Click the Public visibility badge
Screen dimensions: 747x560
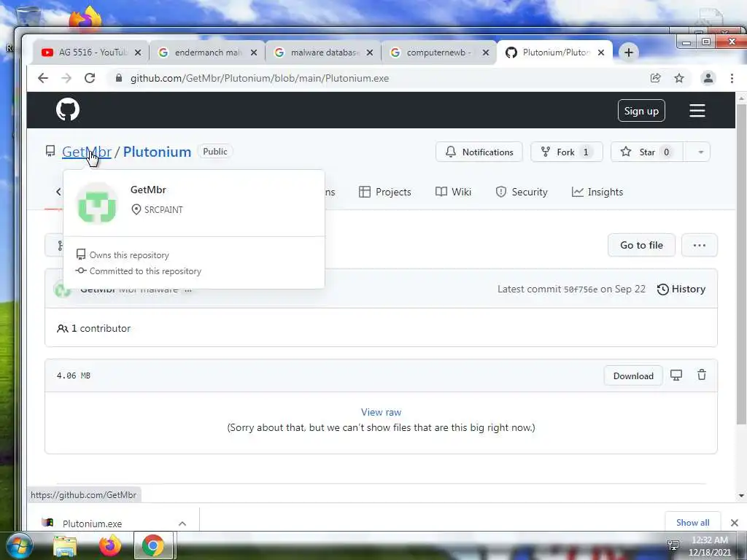coord(215,152)
